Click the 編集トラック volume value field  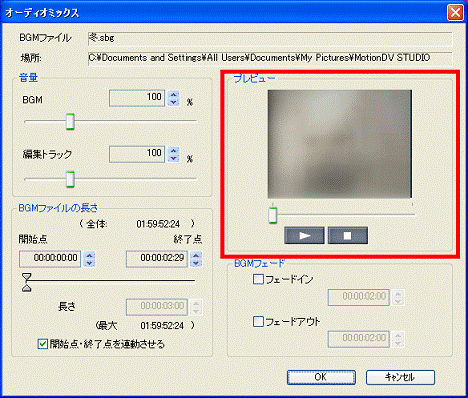[x=137, y=154]
